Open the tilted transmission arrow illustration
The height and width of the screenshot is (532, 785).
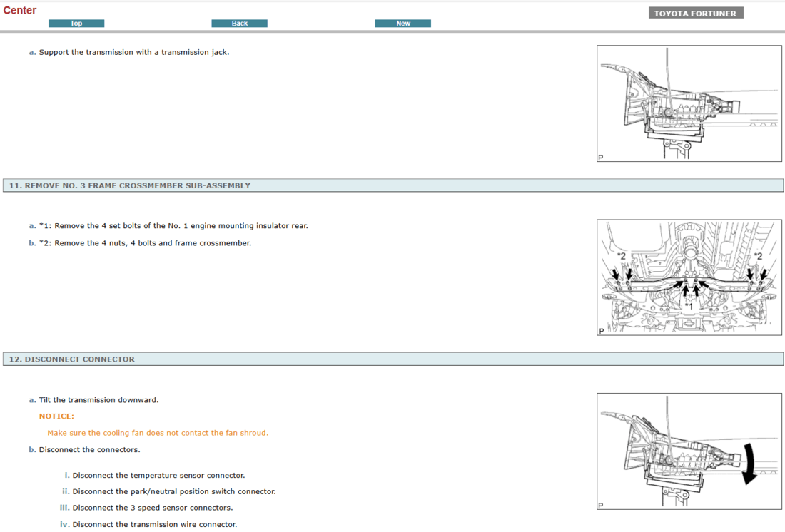point(689,451)
